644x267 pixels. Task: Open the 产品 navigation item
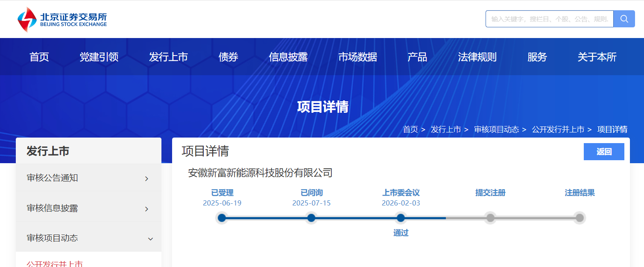click(418, 57)
